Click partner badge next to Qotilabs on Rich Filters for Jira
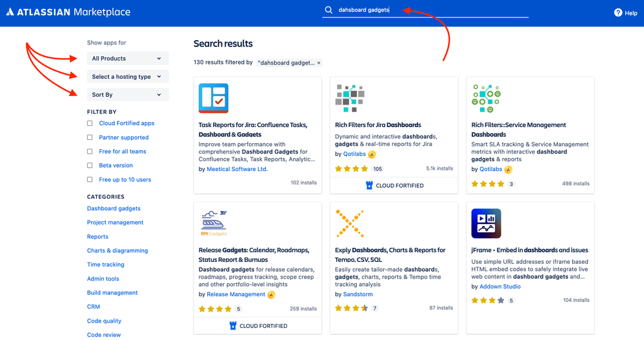644x340 pixels. point(372,154)
